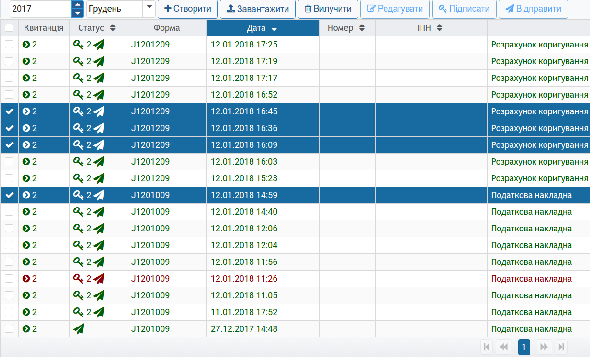Increase the year with the up stepper arrow
593x362 pixels.
pos(77,5)
